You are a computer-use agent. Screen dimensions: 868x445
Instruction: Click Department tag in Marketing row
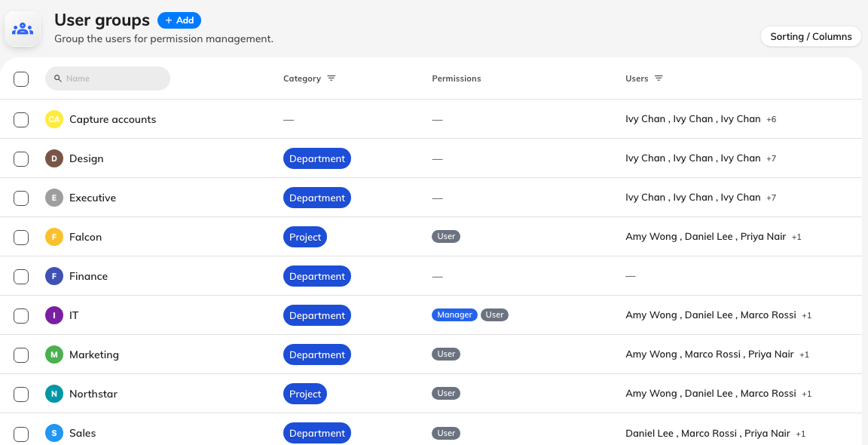coord(317,354)
